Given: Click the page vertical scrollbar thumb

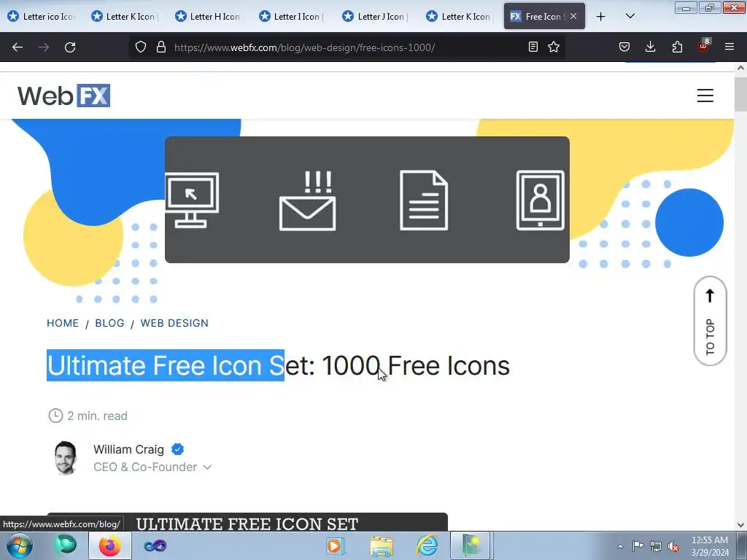Looking at the screenshot, I should click(740, 94).
